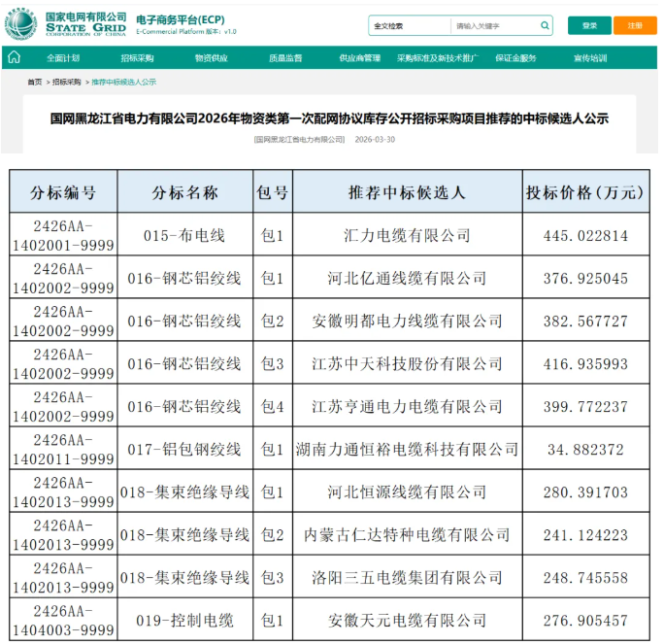This screenshot has height=644, width=664.
Task: Click the 汇力电缆有限公司 table cell
Action: pyautogui.click(x=407, y=235)
